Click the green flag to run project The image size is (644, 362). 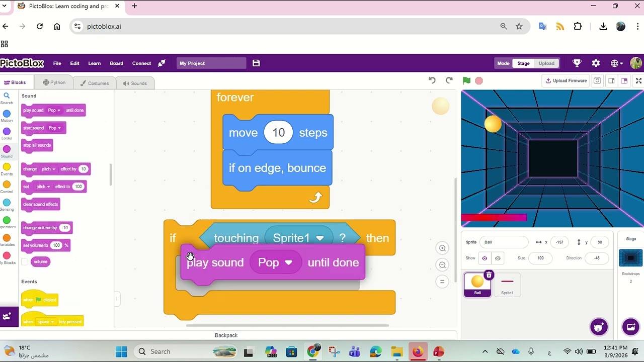tap(466, 80)
